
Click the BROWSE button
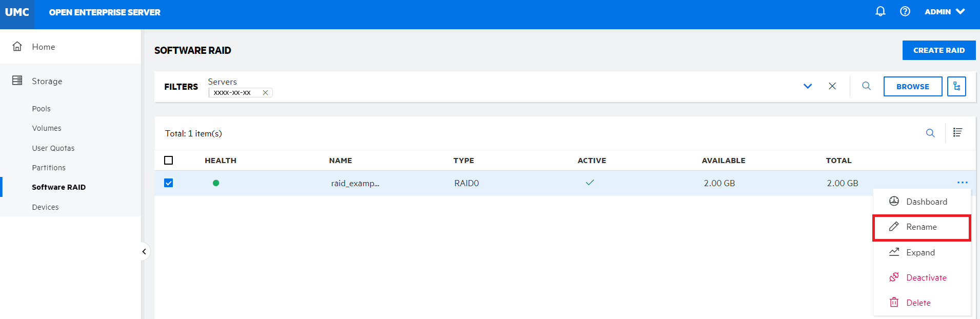click(912, 87)
